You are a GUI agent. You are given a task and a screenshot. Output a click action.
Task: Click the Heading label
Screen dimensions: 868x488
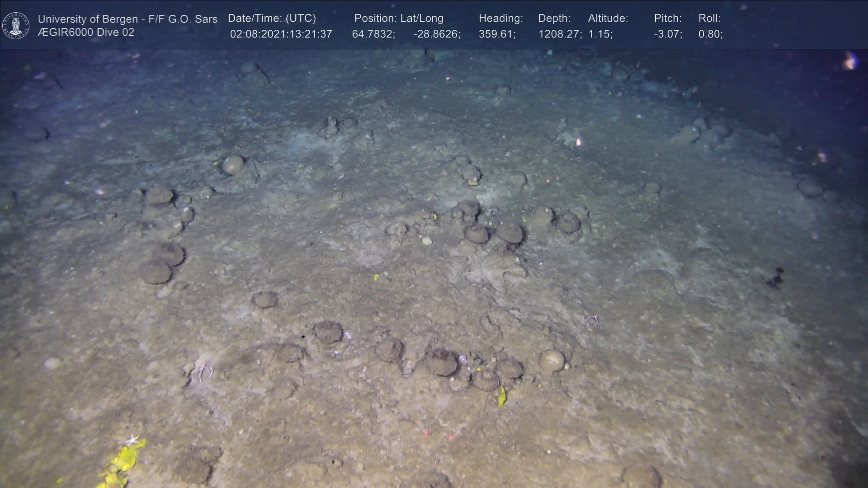click(x=500, y=19)
